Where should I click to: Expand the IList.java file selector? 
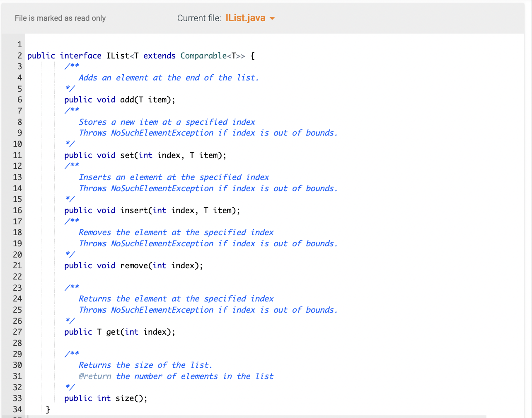[250, 18]
